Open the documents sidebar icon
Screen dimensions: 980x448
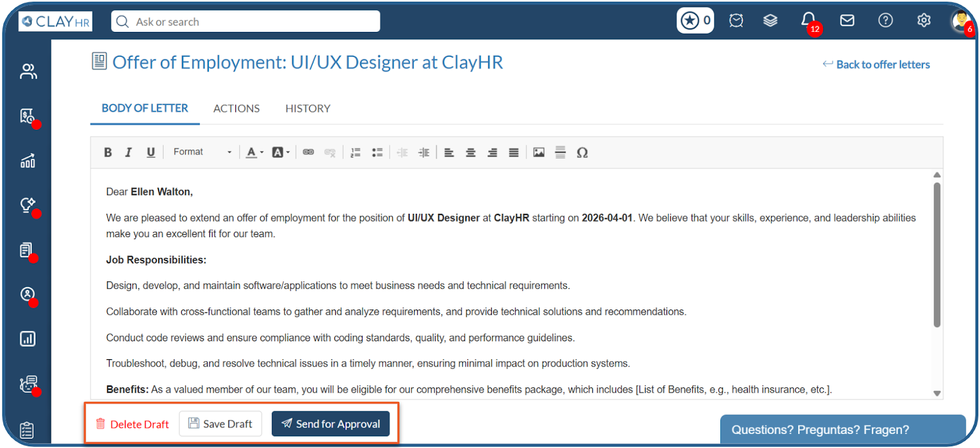26,250
